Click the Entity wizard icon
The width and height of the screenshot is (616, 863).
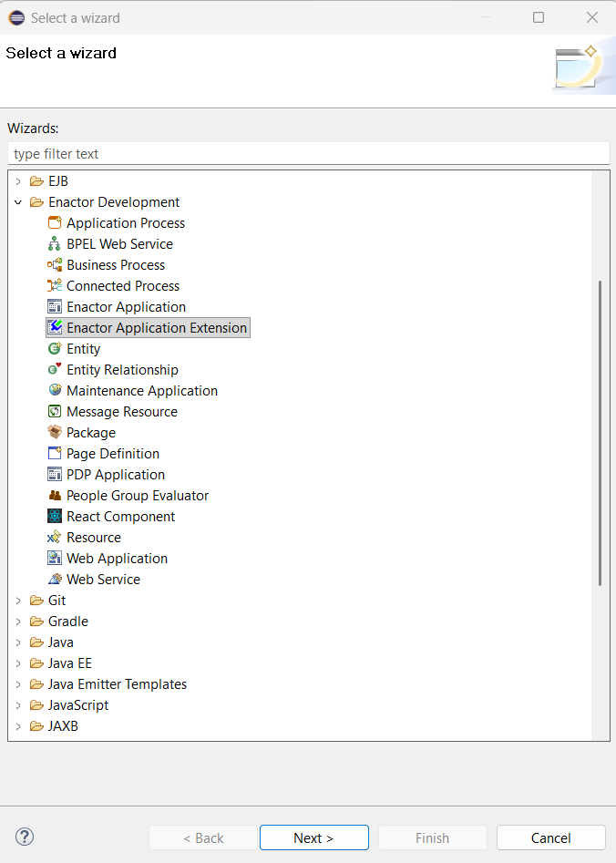55,348
